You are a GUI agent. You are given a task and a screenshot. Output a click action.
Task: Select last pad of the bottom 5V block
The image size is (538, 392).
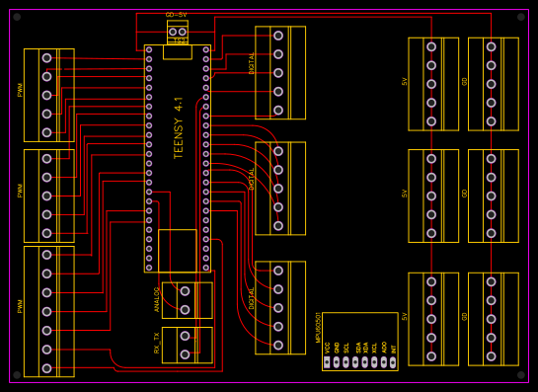point(431,356)
